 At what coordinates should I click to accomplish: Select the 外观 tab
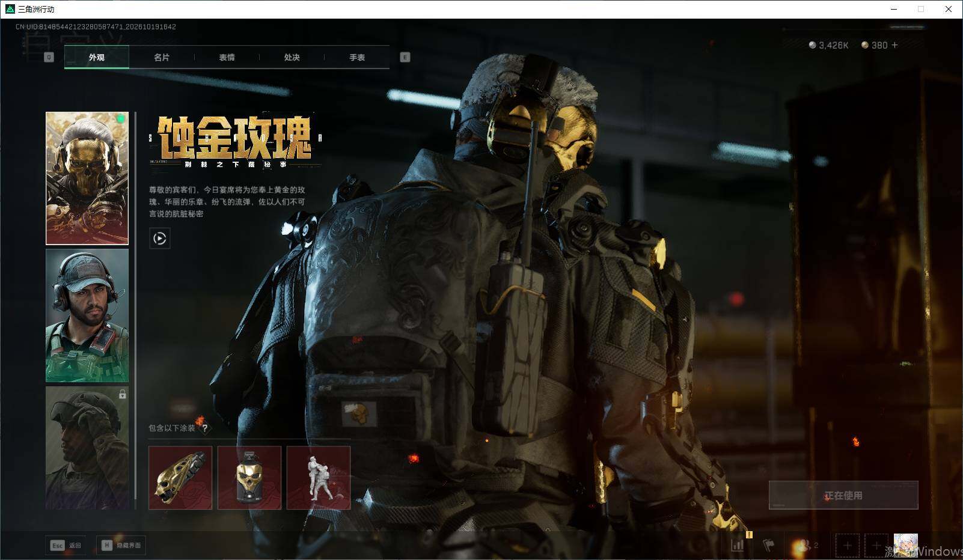click(x=97, y=57)
